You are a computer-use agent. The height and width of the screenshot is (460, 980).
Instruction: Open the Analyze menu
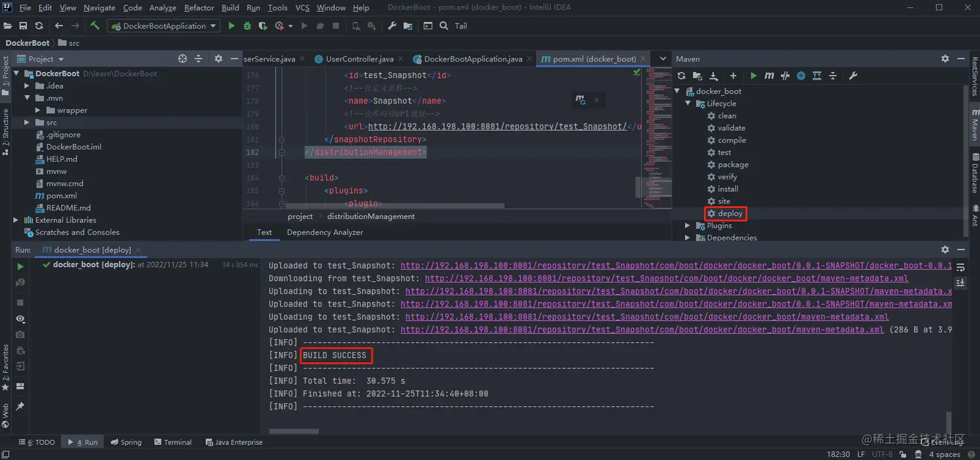click(x=163, y=8)
